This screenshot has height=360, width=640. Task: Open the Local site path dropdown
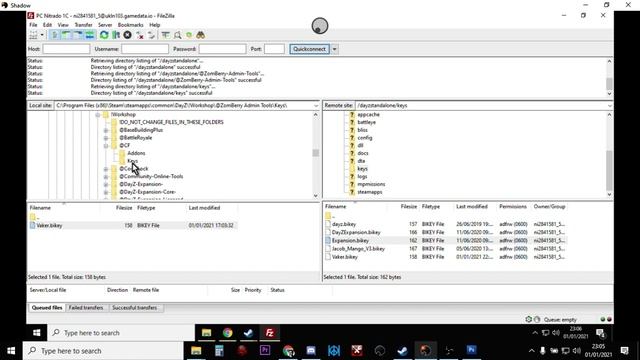[x=316, y=106]
